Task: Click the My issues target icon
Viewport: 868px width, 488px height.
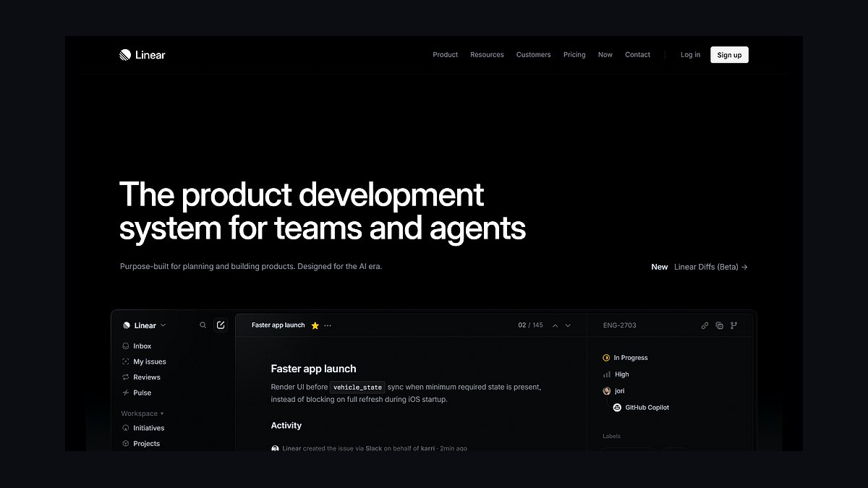Action: pos(126,361)
